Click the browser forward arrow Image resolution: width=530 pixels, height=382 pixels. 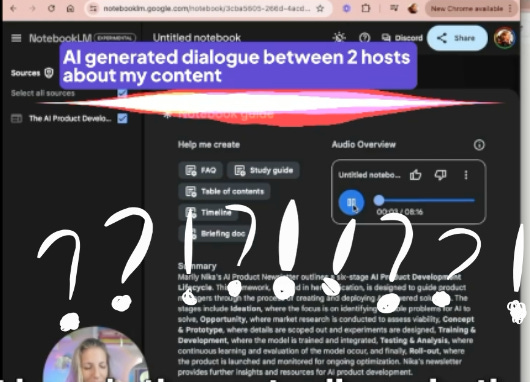click(x=33, y=8)
